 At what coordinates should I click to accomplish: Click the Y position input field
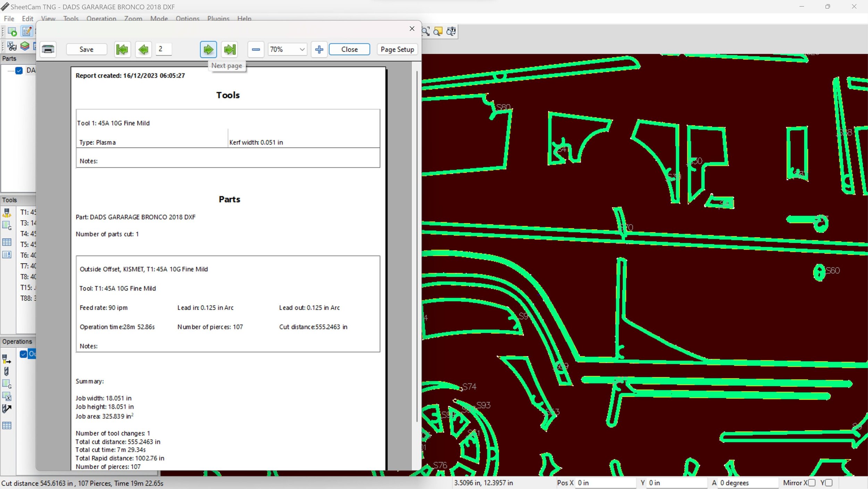click(677, 483)
